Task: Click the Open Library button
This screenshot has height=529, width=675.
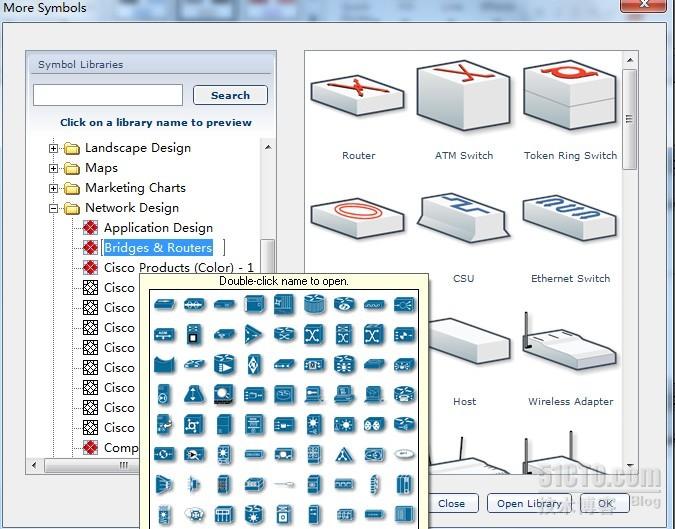Action: pyautogui.click(x=529, y=503)
